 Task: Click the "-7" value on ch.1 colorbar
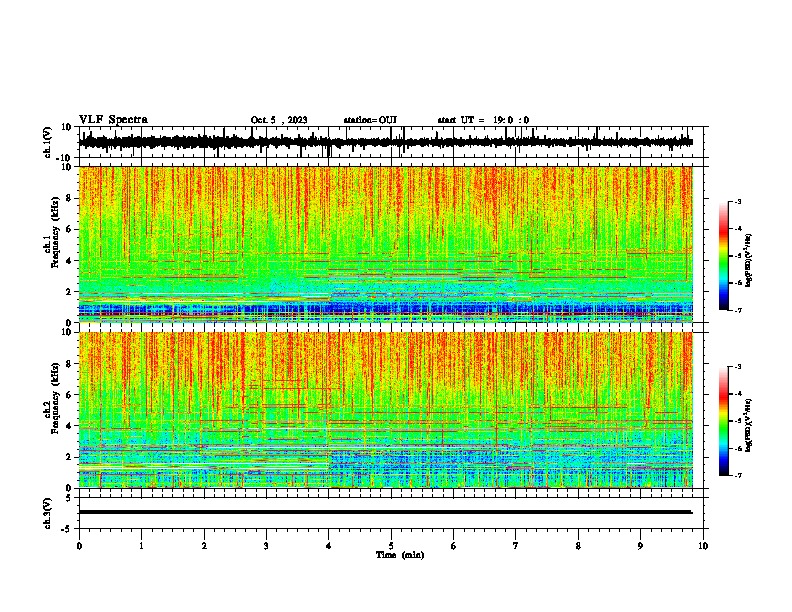coord(738,310)
